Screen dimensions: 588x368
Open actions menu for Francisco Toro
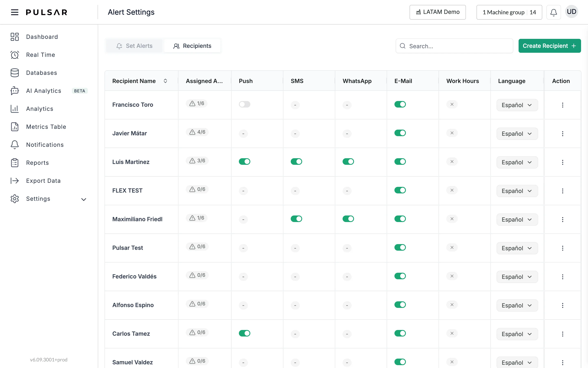point(562,105)
